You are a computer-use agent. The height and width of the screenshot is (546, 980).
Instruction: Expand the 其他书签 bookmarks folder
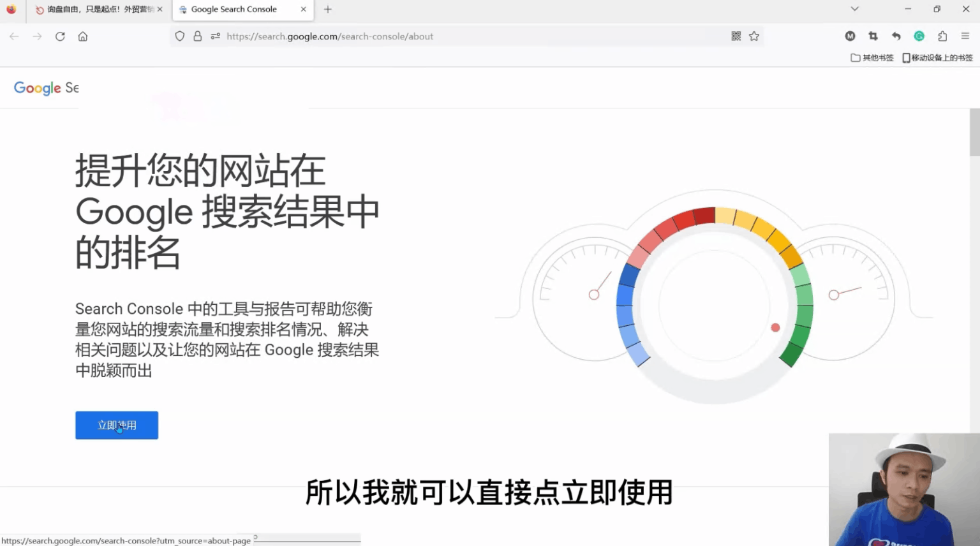(872, 57)
